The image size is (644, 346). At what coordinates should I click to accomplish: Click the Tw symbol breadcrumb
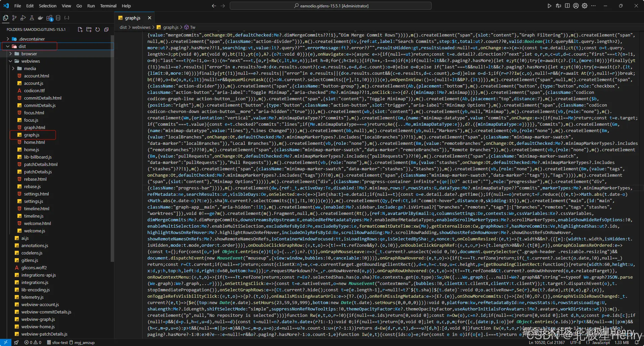point(190,27)
